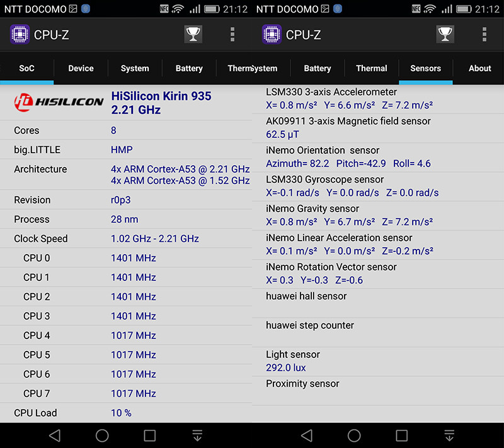Tap Wi-Fi status icon on left screen
The height and width of the screenshot is (448, 504).
pos(178,9)
